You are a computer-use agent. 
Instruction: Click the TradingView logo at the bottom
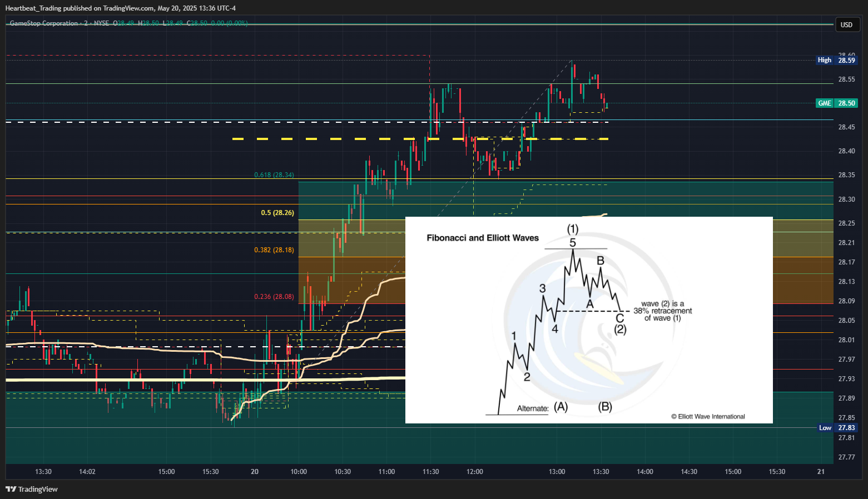point(32,489)
